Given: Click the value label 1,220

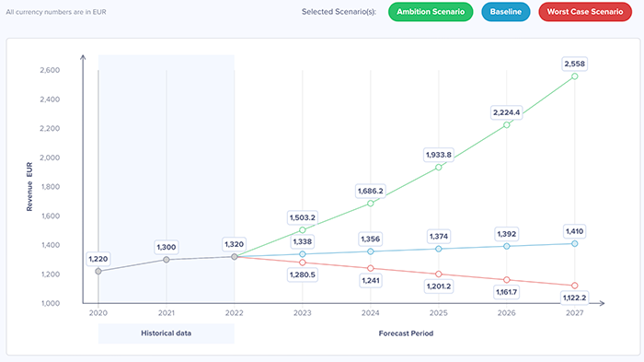Looking at the screenshot, I should (98, 259).
